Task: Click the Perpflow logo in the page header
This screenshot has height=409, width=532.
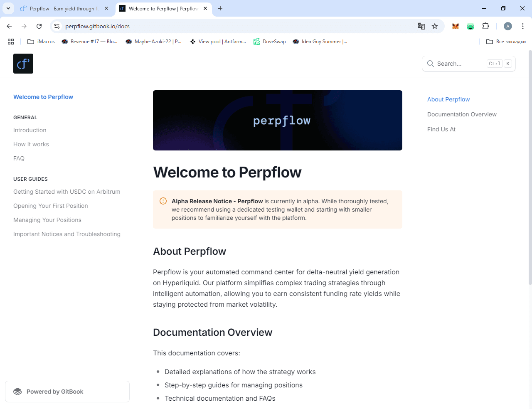Action: pos(23,64)
